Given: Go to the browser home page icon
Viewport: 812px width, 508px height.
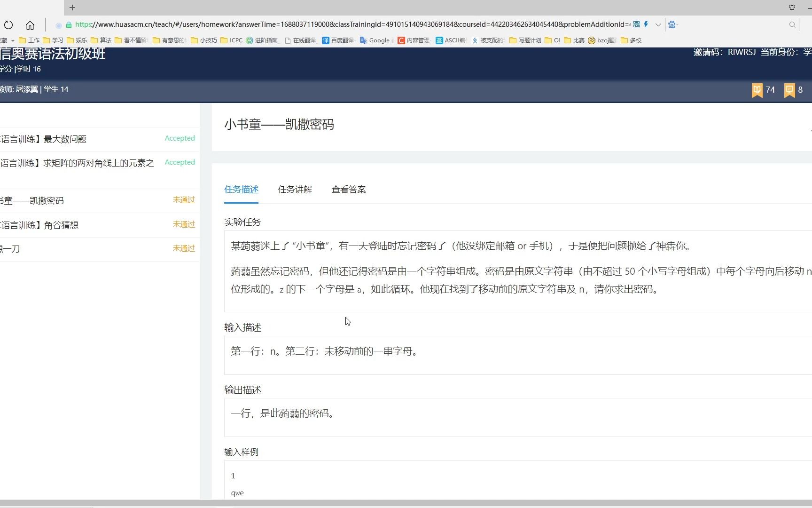Looking at the screenshot, I should pyautogui.click(x=30, y=25).
